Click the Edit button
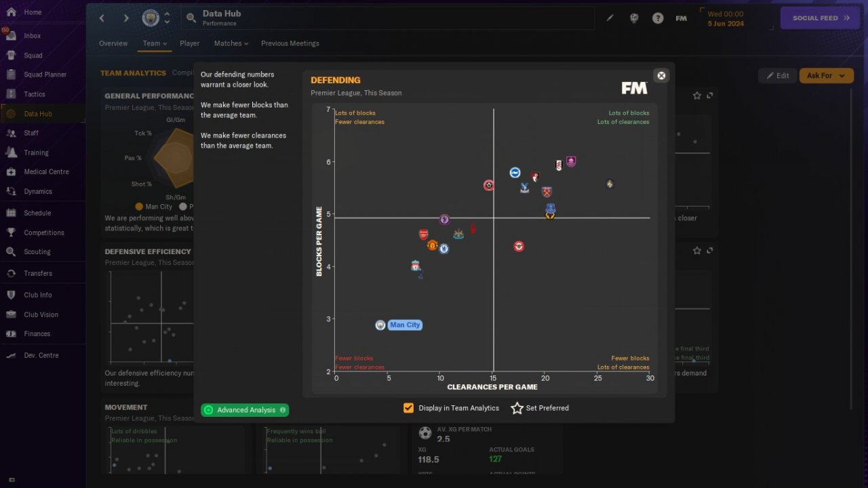This screenshot has width=868, height=488. (x=777, y=76)
